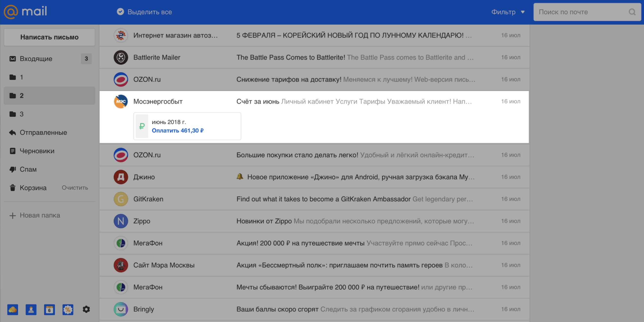Image resolution: width=644 pixels, height=322 pixels.
Task: Open the percent discounts icon
Action: [68, 310]
